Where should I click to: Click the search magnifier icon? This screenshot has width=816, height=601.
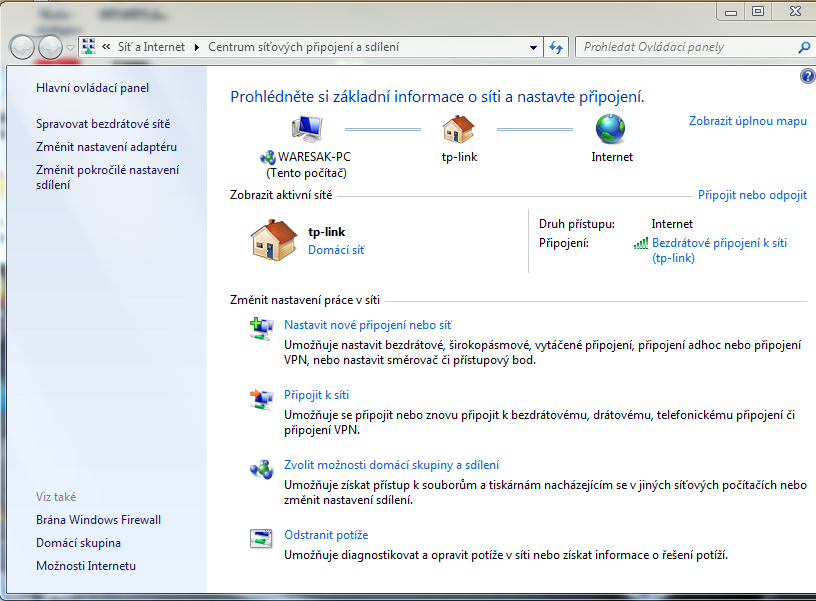coord(804,47)
